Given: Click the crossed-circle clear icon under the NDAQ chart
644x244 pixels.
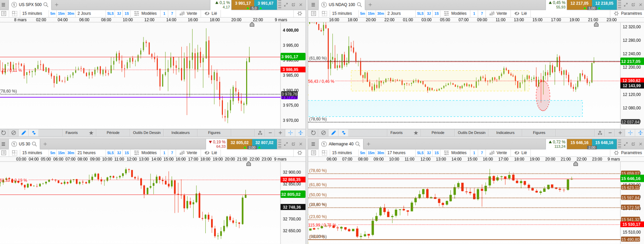Looking at the screenshot, I should [x=323, y=133].
